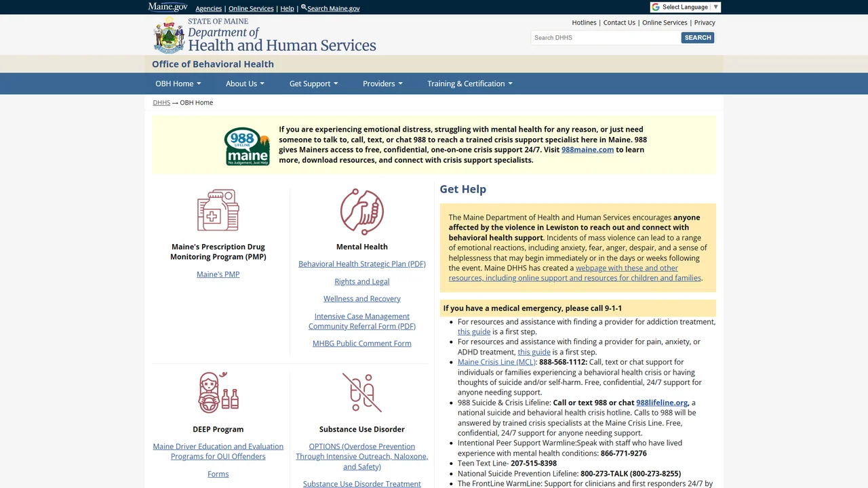Expand the OBH Home menu
The width and height of the screenshot is (868, 488).
178,83
